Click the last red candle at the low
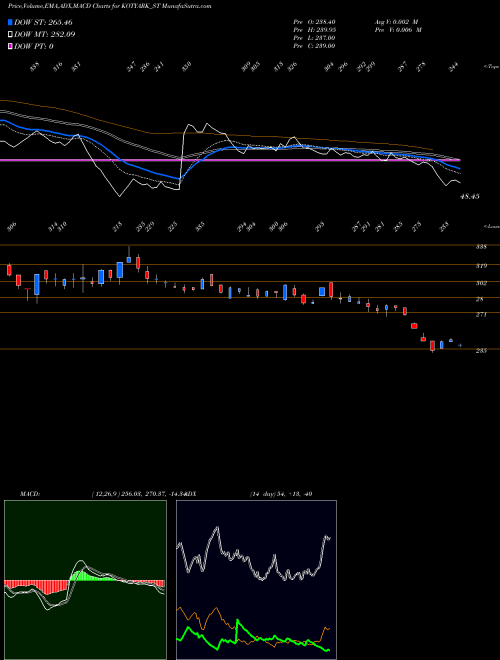This screenshot has height=660, width=500. tap(432, 346)
